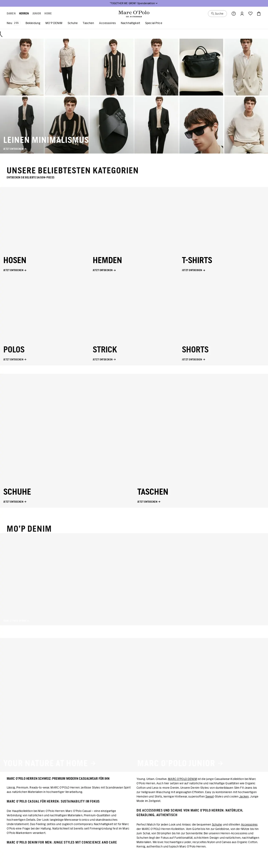
Task: Click Jetzt Entdecken under Hosen
Action: [15, 270]
